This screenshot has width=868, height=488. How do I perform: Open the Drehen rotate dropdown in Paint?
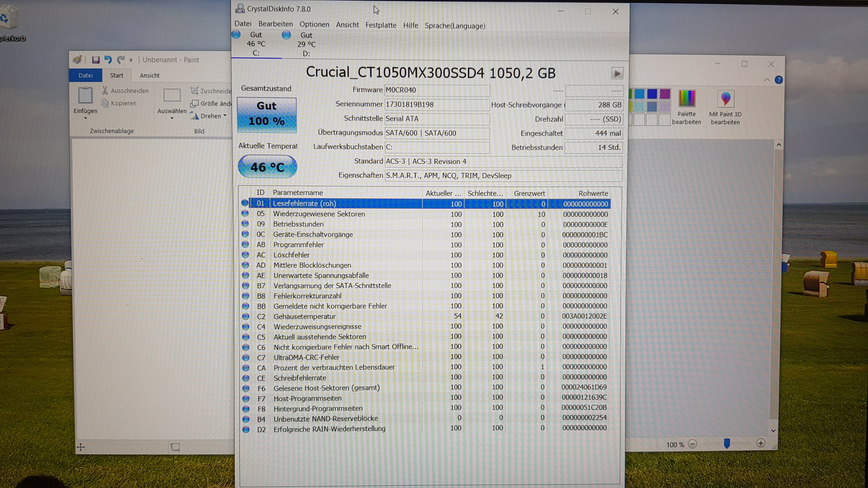(225, 116)
